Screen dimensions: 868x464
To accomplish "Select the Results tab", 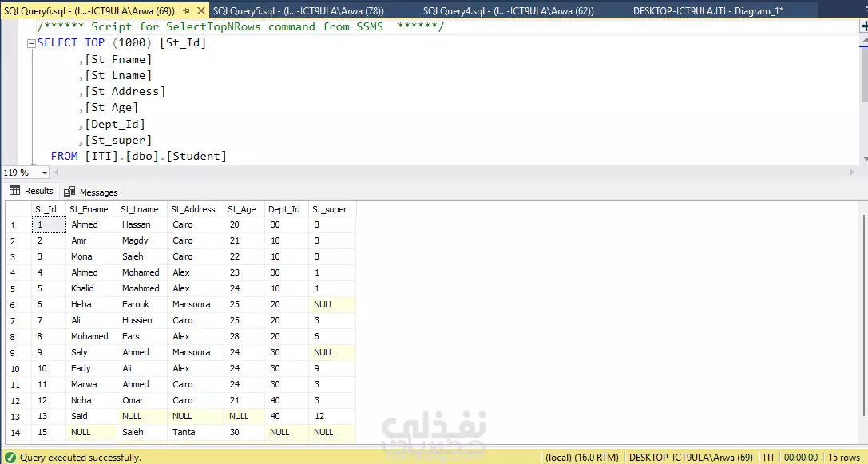I will (x=32, y=191).
